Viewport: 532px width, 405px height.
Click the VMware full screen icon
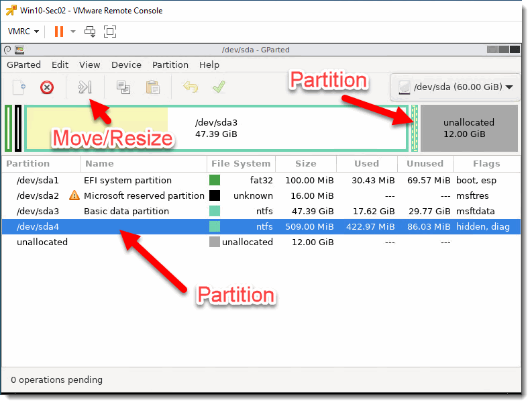click(x=110, y=31)
